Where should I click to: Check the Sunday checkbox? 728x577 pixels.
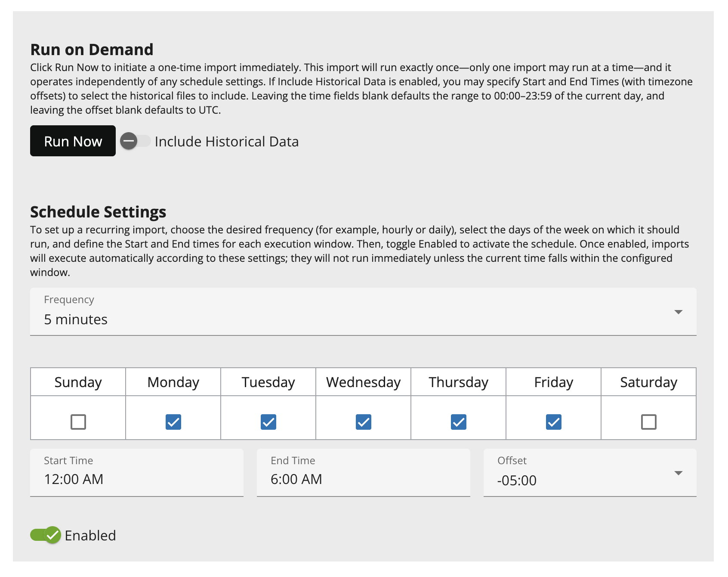click(78, 422)
